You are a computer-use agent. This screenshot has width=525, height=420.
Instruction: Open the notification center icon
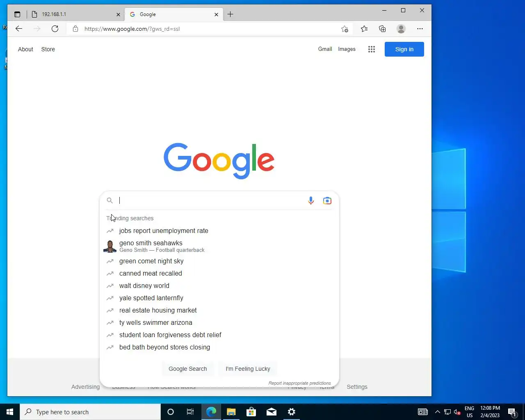pos(512,412)
